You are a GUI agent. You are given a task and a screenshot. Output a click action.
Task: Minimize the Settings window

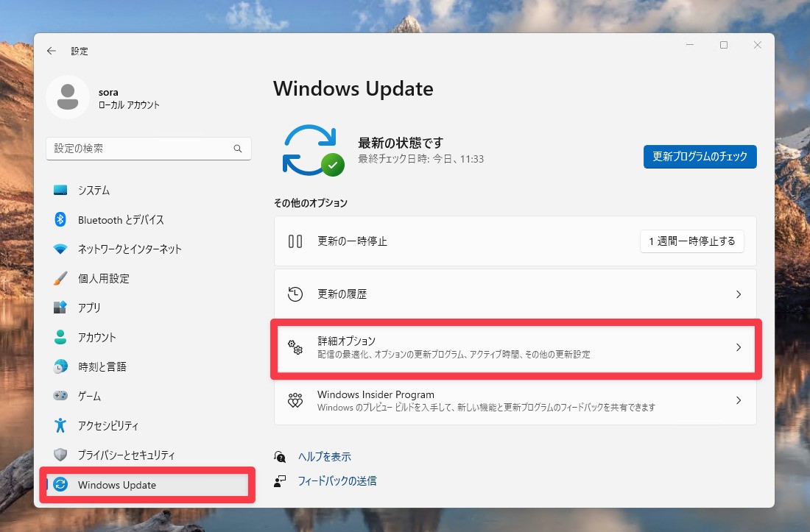(690, 45)
